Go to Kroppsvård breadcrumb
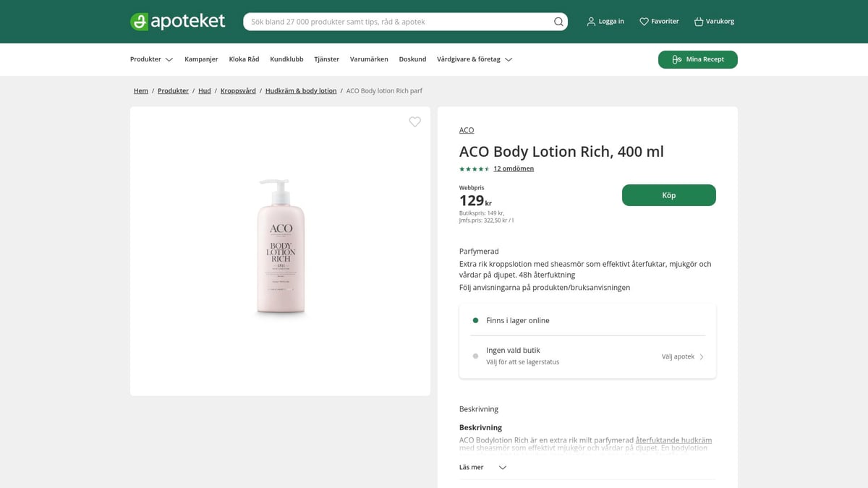The width and height of the screenshot is (868, 488). click(x=238, y=91)
